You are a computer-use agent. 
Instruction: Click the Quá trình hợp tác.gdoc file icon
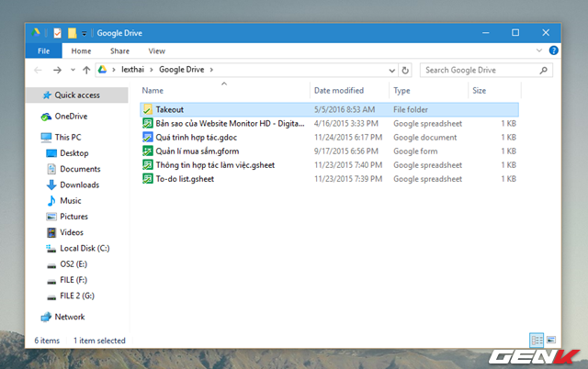148,137
